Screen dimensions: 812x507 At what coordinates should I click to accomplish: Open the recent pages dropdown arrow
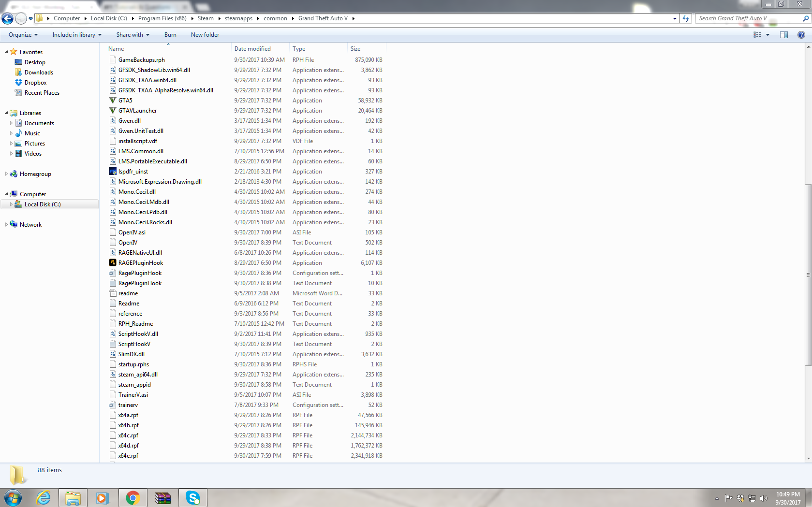click(x=30, y=19)
